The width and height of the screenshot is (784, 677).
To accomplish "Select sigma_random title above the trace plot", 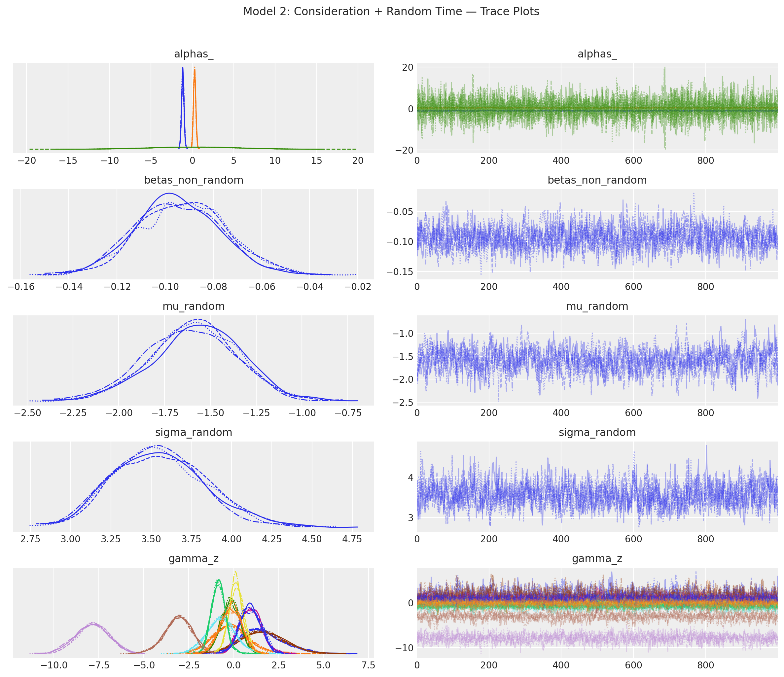I will tap(597, 432).
